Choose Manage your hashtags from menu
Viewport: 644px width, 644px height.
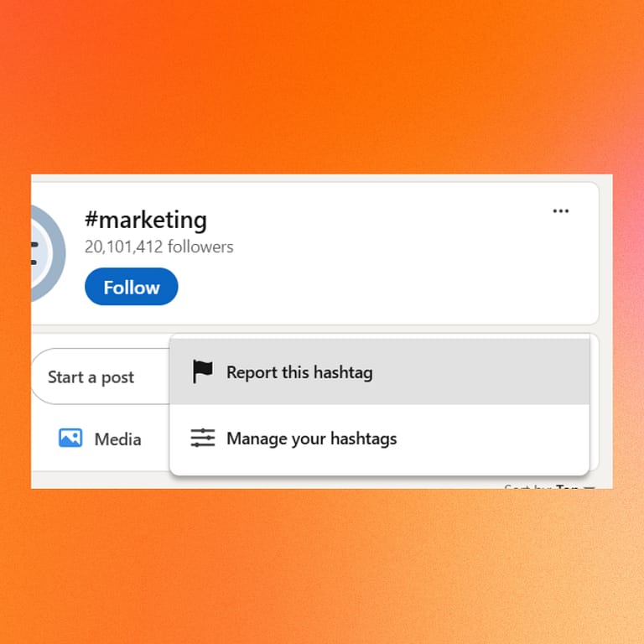(379, 438)
